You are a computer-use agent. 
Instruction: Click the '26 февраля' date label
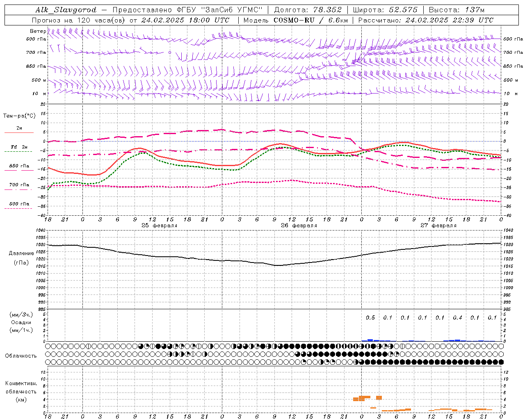pyautogui.click(x=299, y=226)
